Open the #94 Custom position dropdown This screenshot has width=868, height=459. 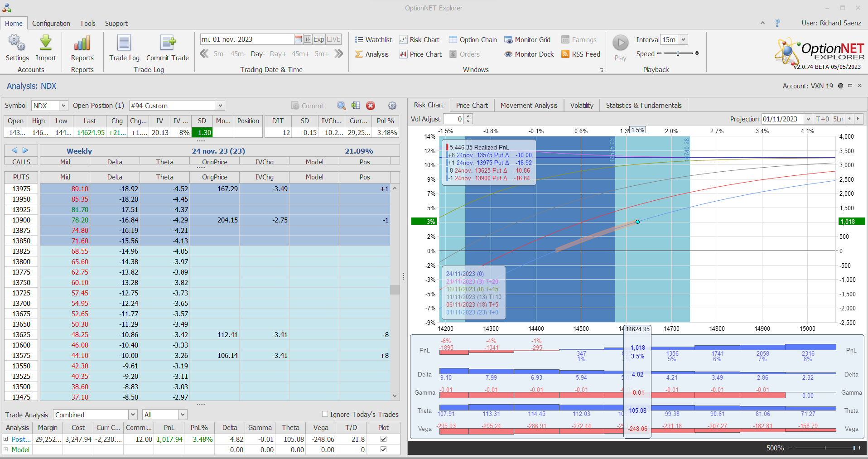pos(220,106)
